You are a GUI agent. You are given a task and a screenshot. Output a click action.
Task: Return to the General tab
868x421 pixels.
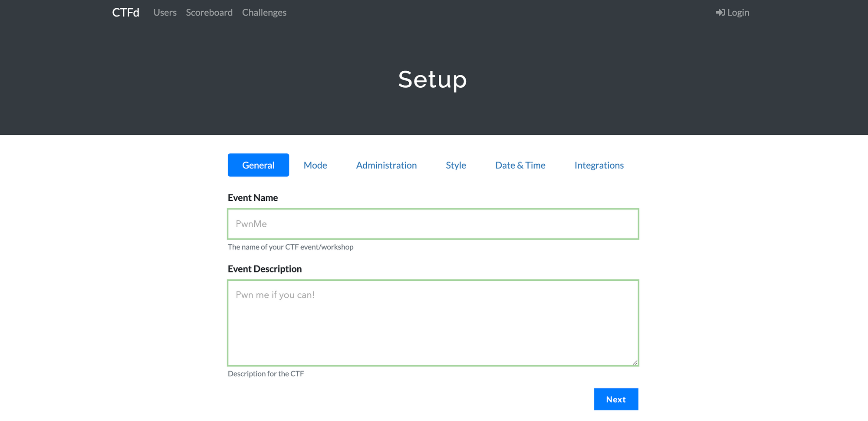[x=258, y=165]
